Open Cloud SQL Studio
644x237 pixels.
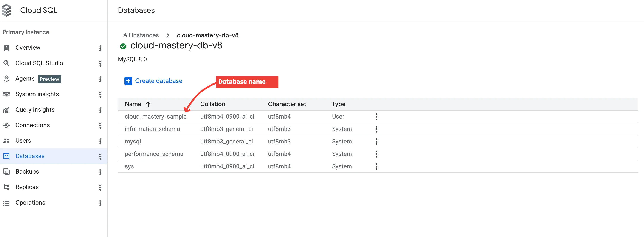pyautogui.click(x=39, y=63)
